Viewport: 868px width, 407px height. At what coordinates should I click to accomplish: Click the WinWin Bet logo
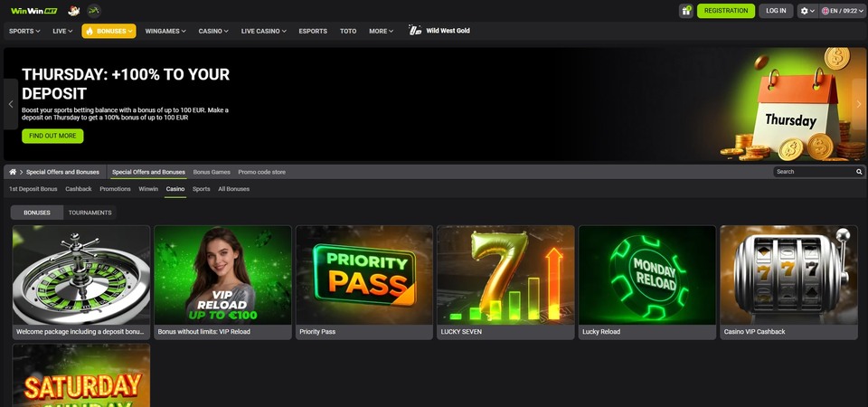(x=34, y=11)
